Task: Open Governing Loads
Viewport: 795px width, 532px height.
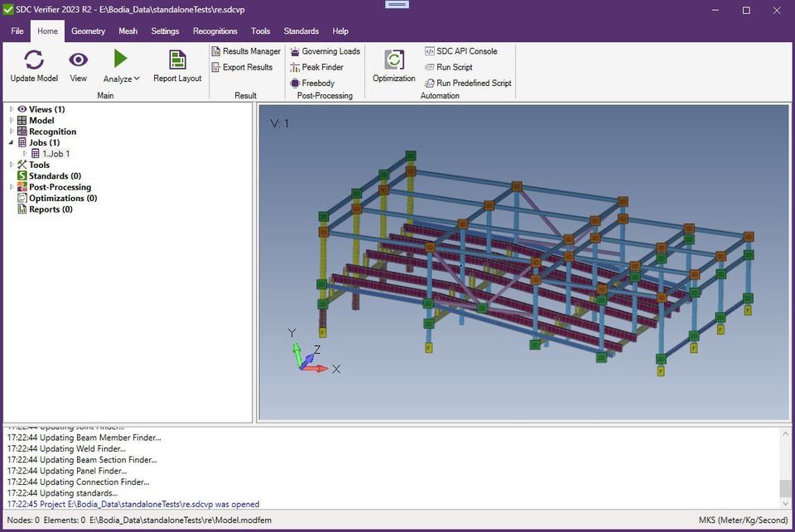Action: (325, 51)
